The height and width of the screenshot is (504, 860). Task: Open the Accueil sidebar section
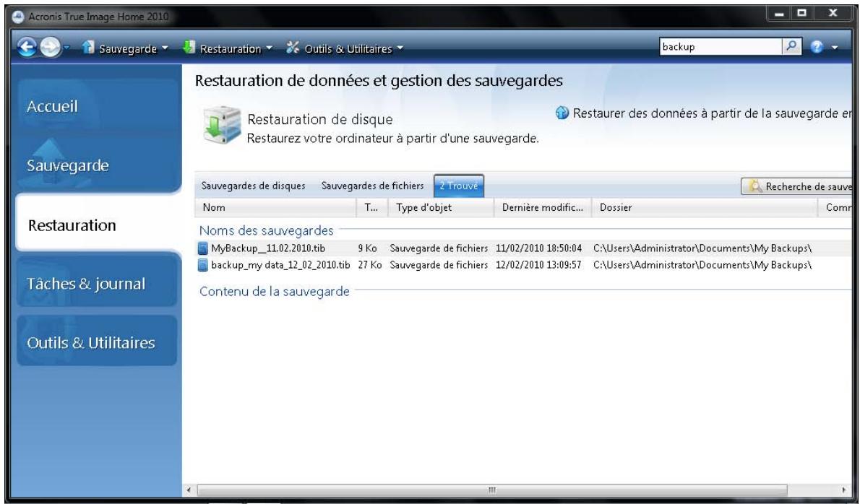[x=99, y=105]
